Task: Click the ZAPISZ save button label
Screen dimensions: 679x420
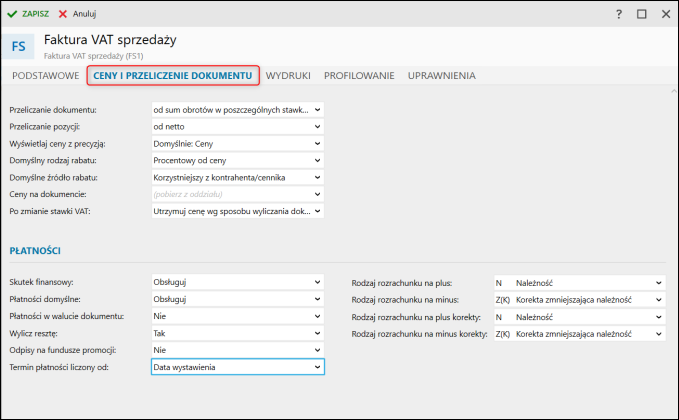Action: click(36, 14)
